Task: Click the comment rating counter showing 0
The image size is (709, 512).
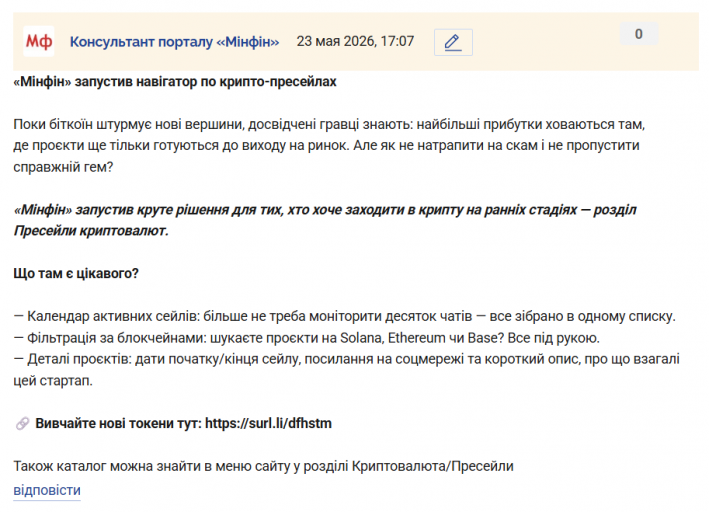Action: click(638, 34)
